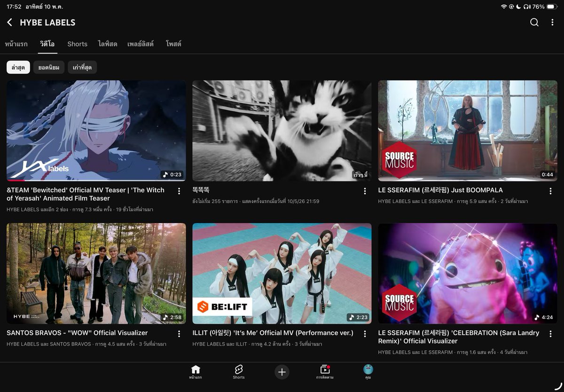Open options for &TEAM 'Bewitched' teaser video
This screenshot has width=564, height=392.
click(179, 191)
